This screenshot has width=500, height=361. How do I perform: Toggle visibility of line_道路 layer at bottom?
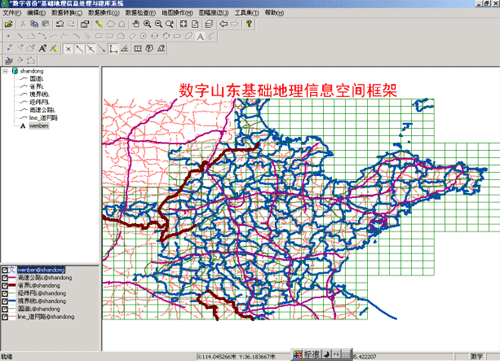pyautogui.click(x=5, y=317)
